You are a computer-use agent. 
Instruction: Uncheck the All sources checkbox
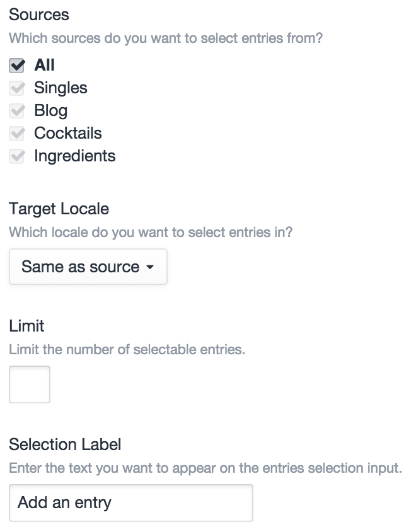click(x=16, y=65)
